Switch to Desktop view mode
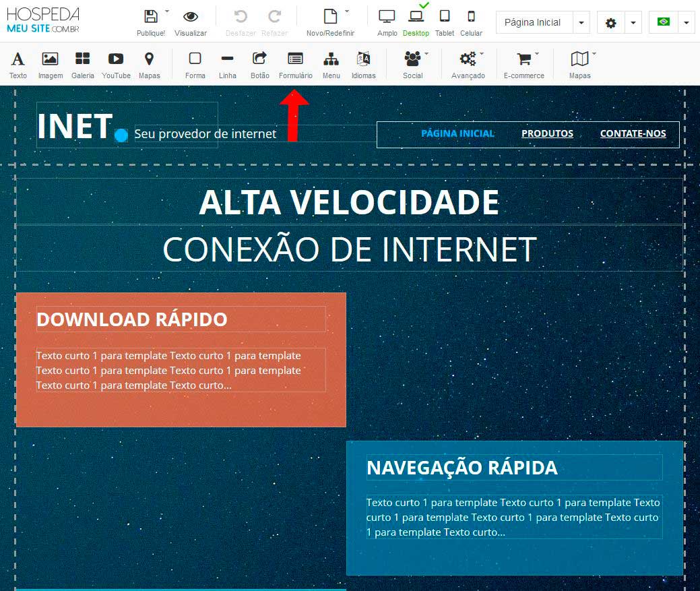Screen dimensions: 700x591 (x=416, y=17)
